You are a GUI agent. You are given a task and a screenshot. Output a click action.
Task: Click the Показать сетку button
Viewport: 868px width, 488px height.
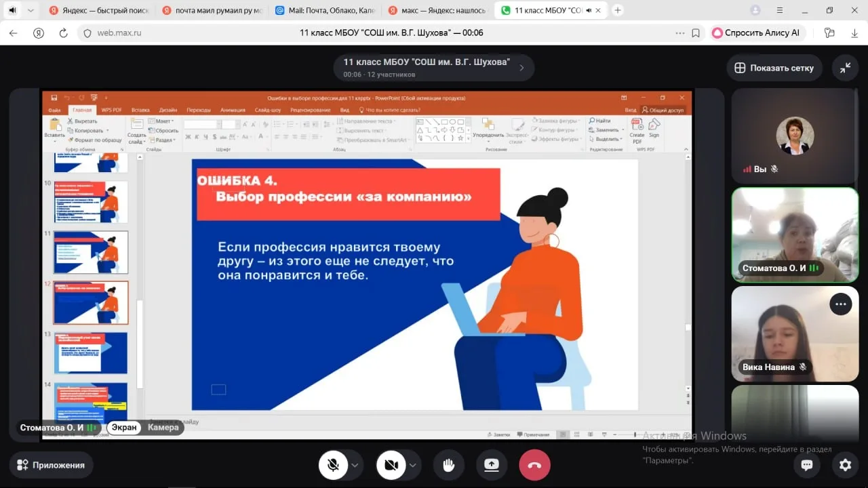(774, 68)
